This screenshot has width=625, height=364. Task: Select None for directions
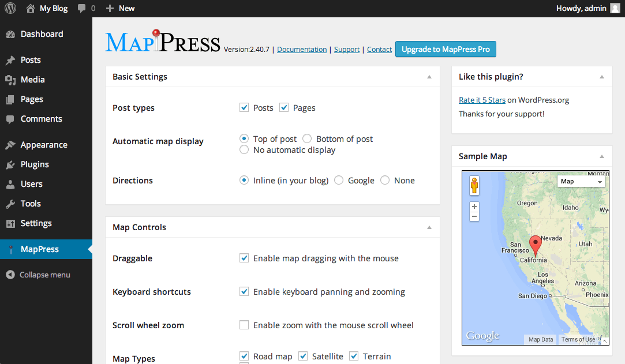pyautogui.click(x=385, y=181)
